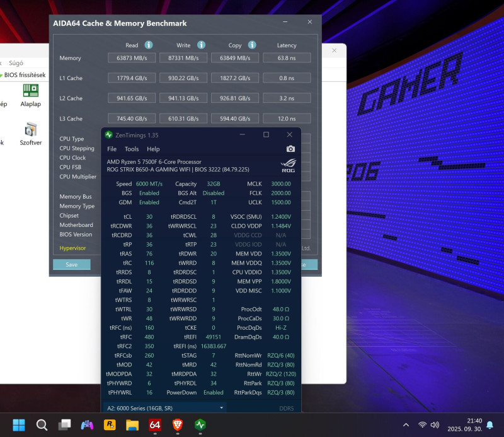Switch to ZenTimings via taskbar icon

(200, 425)
